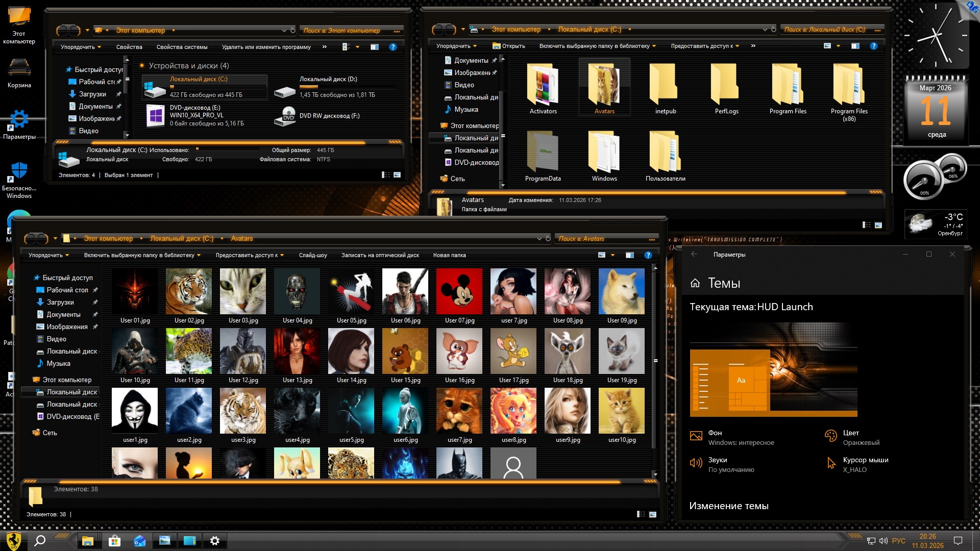Switch to large icons view in Avatars status bar
980x551 pixels.
(x=652, y=514)
